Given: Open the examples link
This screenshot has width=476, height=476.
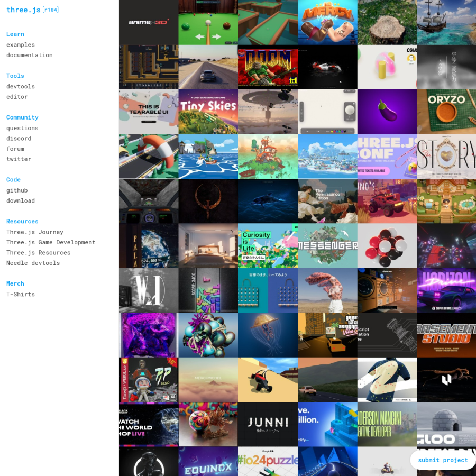Looking at the screenshot, I should click(21, 44).
